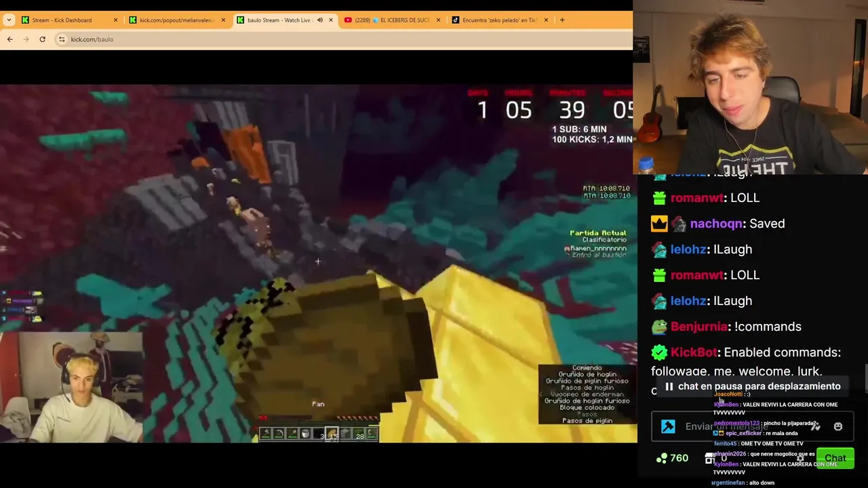
Task: Click the moderator hammer icon in chat input
Action: [668, 426]
